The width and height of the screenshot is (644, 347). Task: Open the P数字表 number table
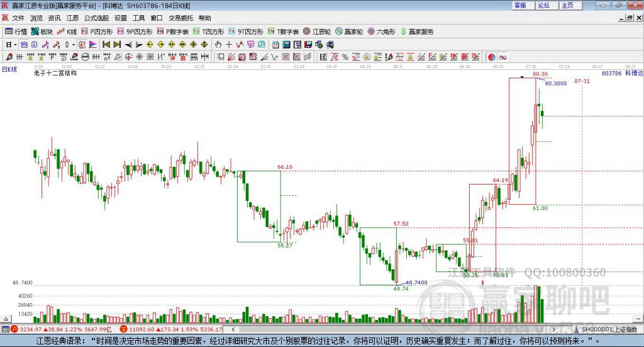click(x=173, y=31)
